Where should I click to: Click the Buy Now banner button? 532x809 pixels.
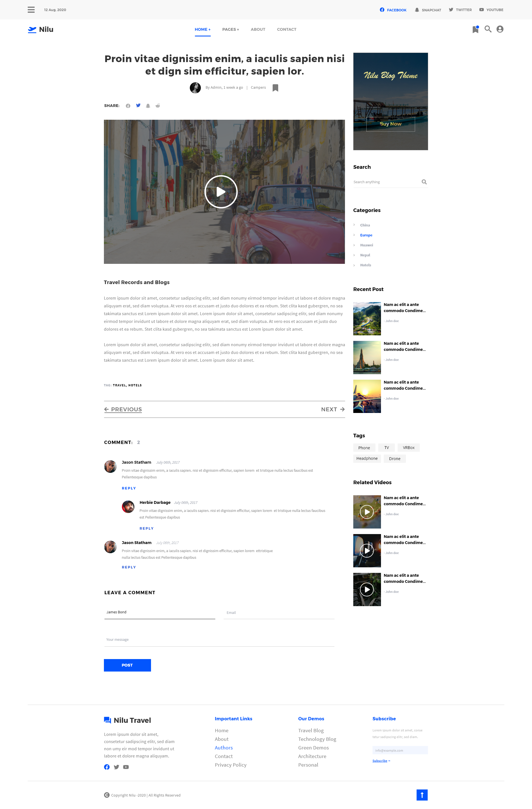390,124
